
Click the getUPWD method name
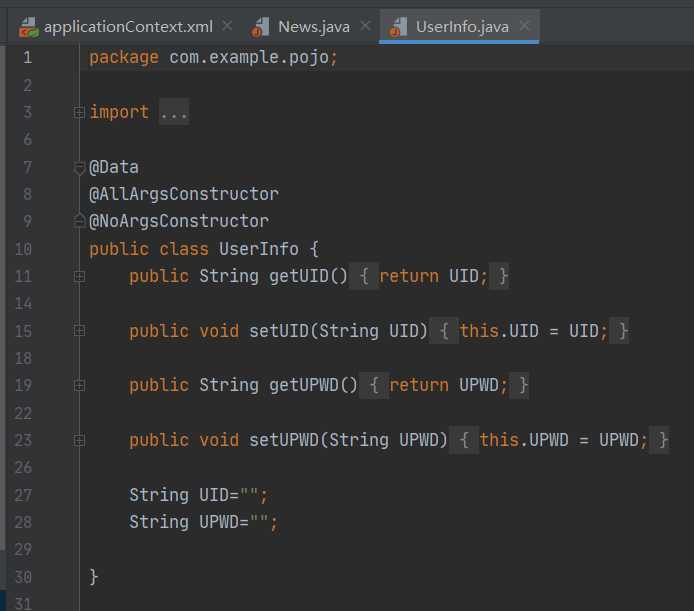pos(304,385)
